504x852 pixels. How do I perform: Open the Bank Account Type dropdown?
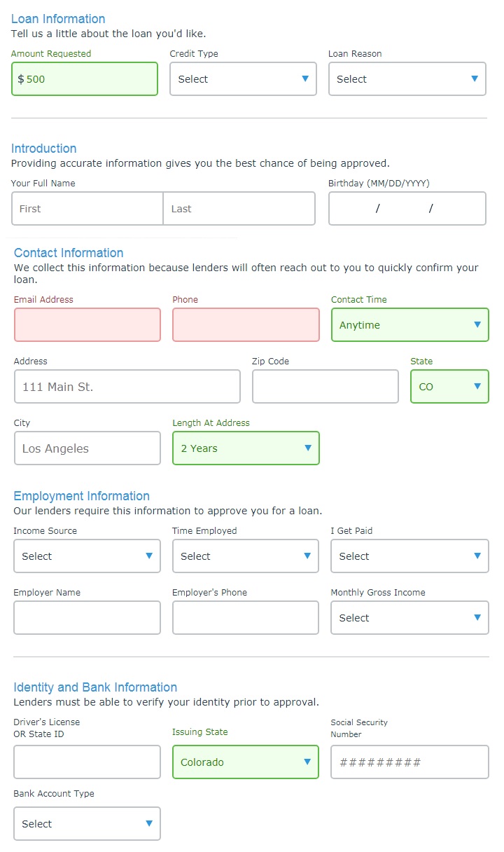pos(87,824)
